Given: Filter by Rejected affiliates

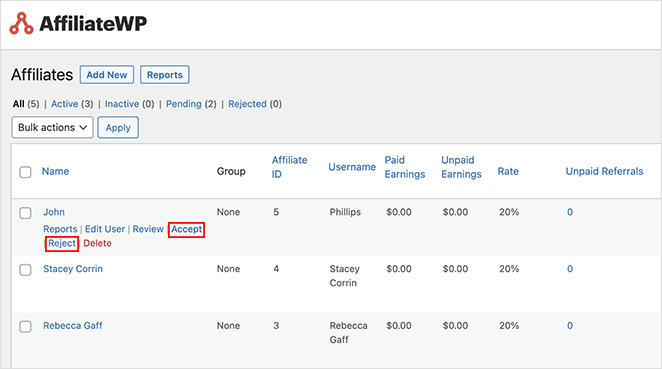Looking at the screenshot, I should [x=247, y=104].
